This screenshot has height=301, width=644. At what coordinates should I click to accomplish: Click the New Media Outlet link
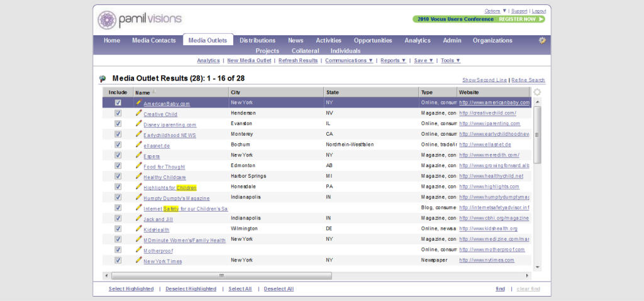249,60
